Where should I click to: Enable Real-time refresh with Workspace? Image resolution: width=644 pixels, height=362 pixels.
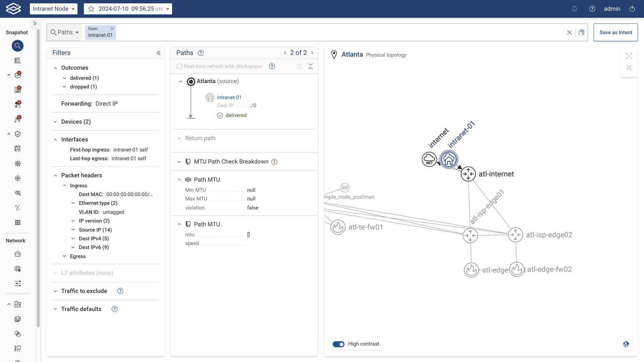pyautogui.click(x=179, y=66)
